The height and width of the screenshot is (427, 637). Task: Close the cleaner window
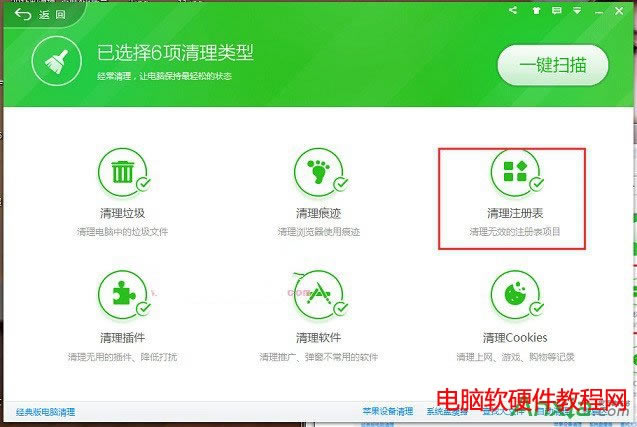(619, 11)
